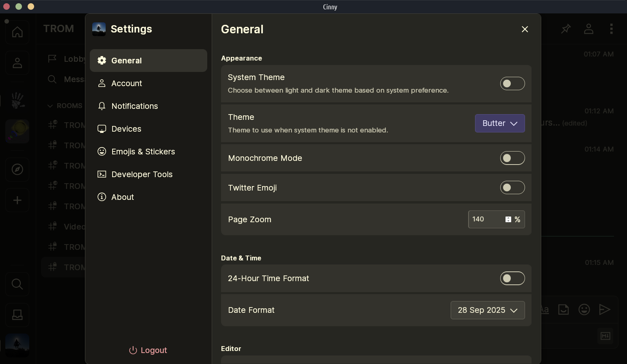This screenshot has width=627, height=364.
Task: Click the plus icon to add space
Action: click(x=17, y=200)
